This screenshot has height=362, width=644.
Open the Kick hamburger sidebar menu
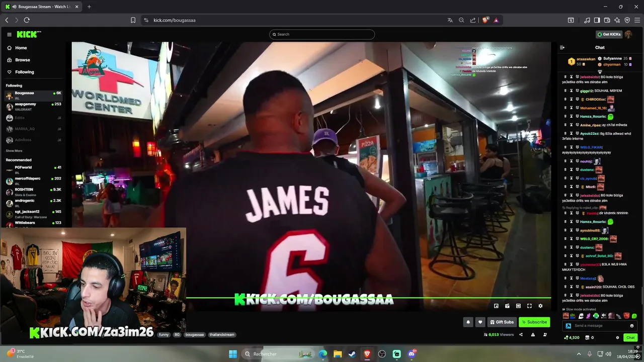click(9, 34)
